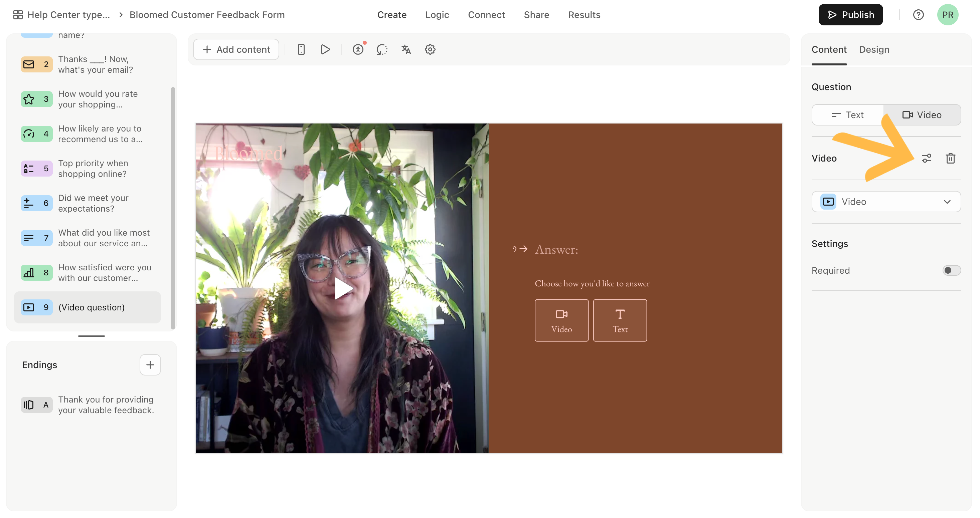Image resolution: width=980 pixels, height=518 pixels.
Task: Open the Share tab
Action: tap(536, 15)
